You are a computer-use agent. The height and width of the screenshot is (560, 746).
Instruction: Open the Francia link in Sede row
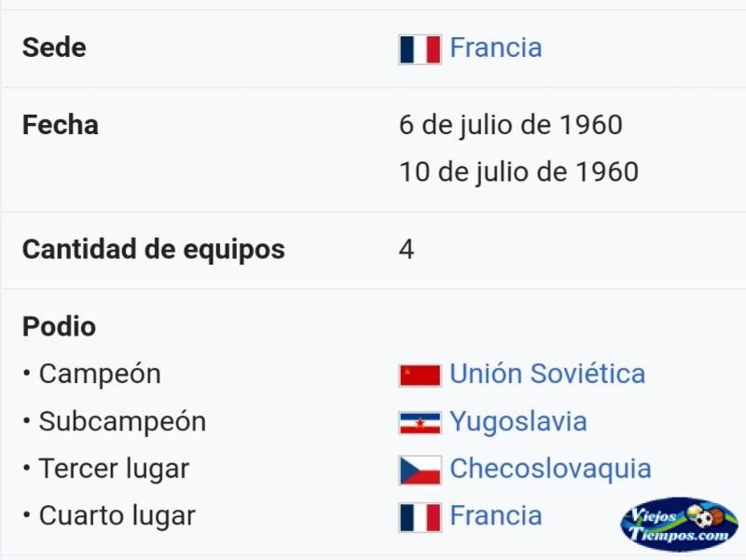[496, 48]
